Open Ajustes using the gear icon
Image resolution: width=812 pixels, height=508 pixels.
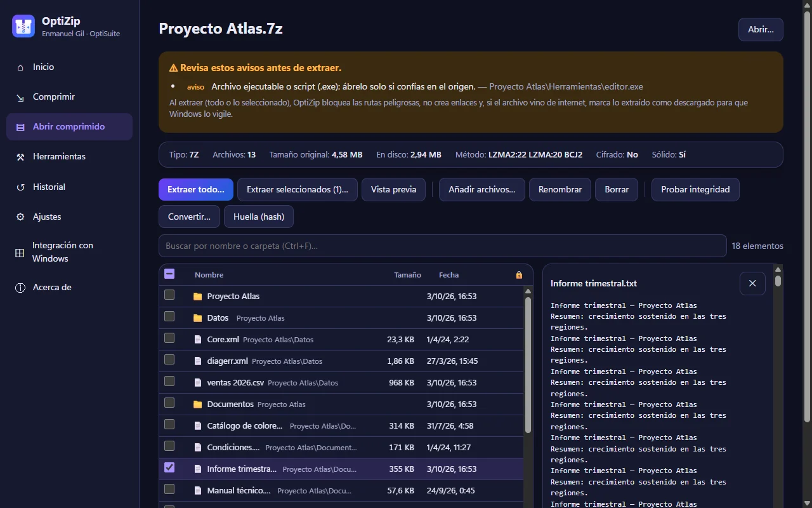[x=20, y=217]
